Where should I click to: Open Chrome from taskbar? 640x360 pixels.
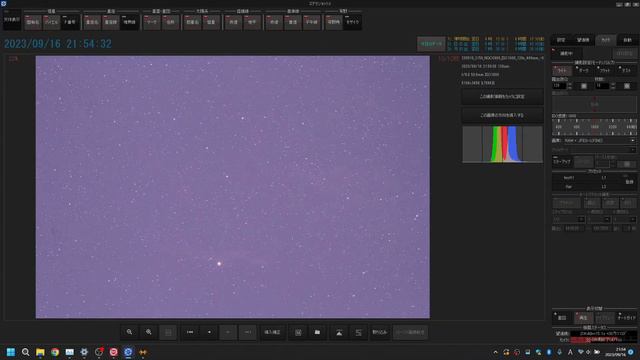click(x=55, y=352)
